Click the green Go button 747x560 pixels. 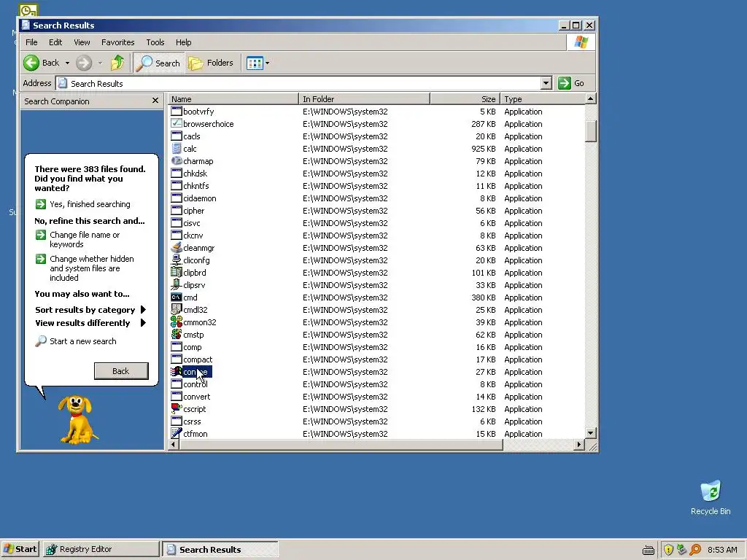571,83
